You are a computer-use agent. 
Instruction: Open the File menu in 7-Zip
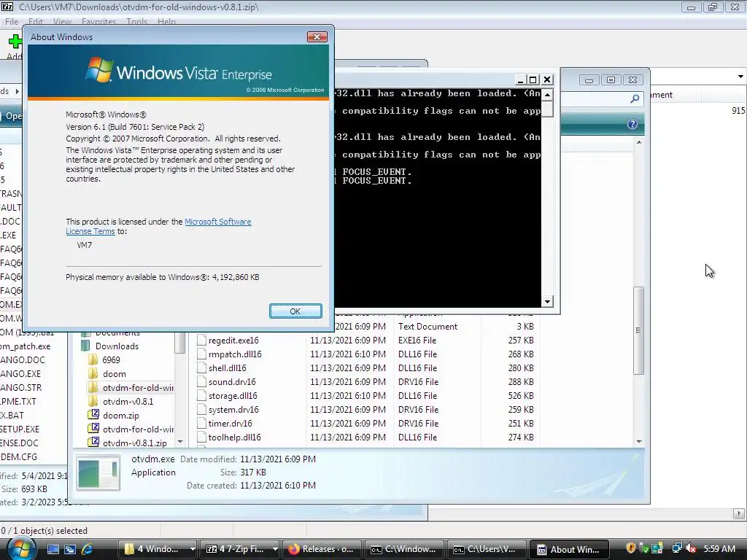click(x=12, y=21)
